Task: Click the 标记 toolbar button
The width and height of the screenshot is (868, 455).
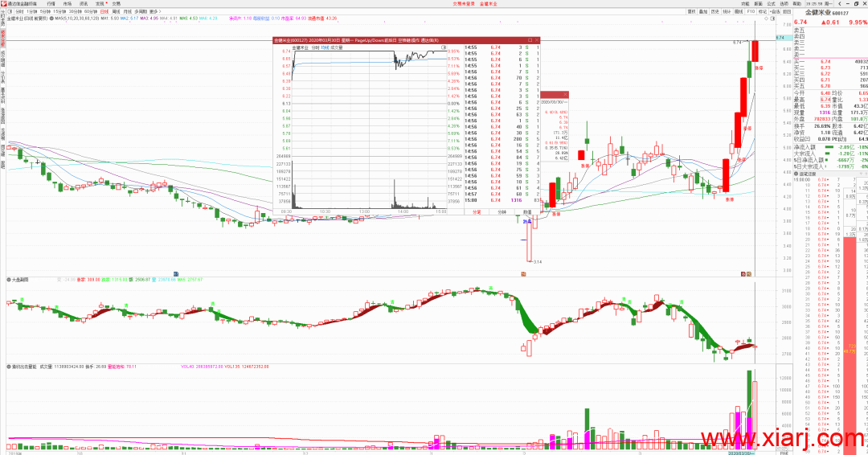Action: point(763,11)
